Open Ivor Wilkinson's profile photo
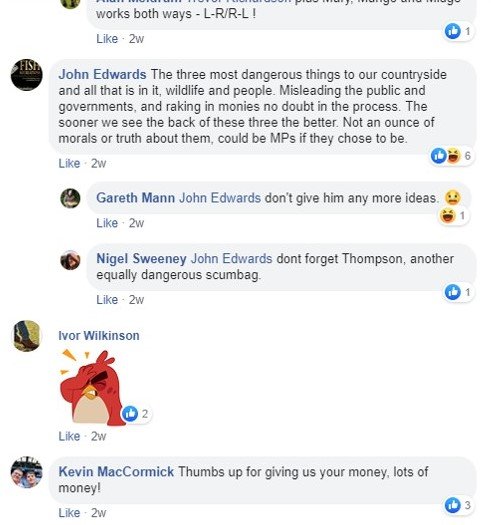This screenshot has height=525, width=491. pos(26,336)
